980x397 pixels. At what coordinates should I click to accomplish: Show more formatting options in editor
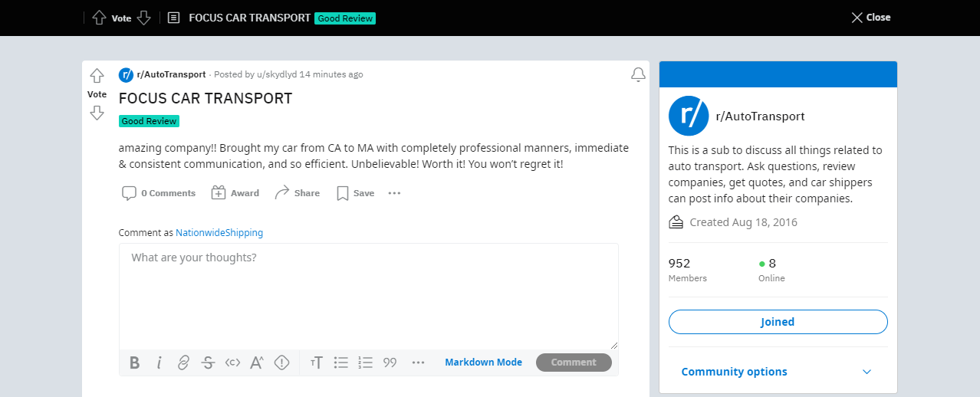(x=418, y=363)
